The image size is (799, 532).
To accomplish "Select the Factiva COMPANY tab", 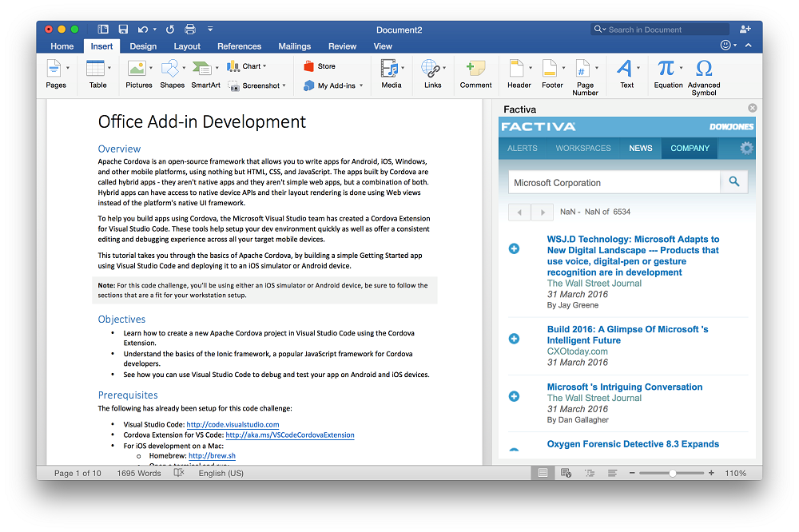I will pyautogui.click(x=690, y=149).
